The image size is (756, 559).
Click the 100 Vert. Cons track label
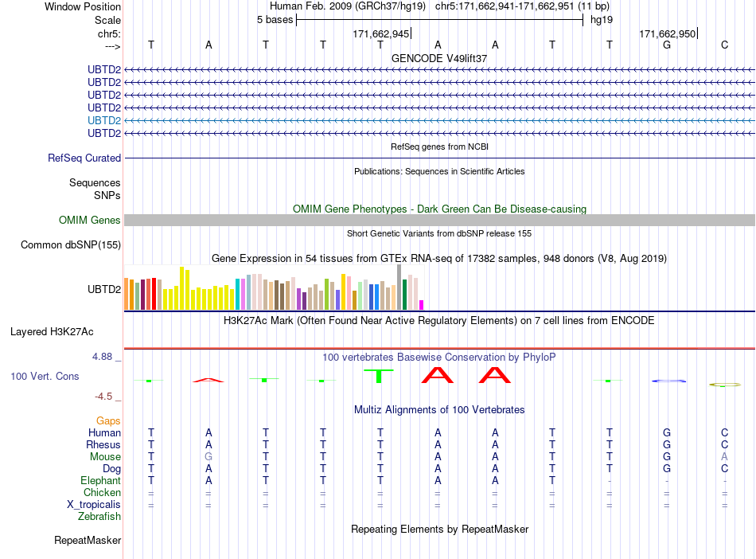point(45,376)
